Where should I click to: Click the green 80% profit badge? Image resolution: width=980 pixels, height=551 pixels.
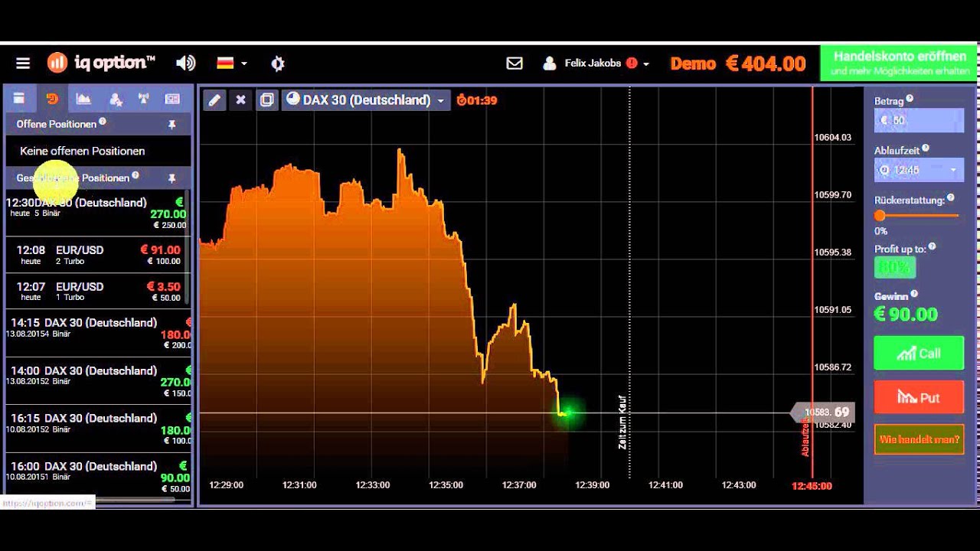[894, 267]
